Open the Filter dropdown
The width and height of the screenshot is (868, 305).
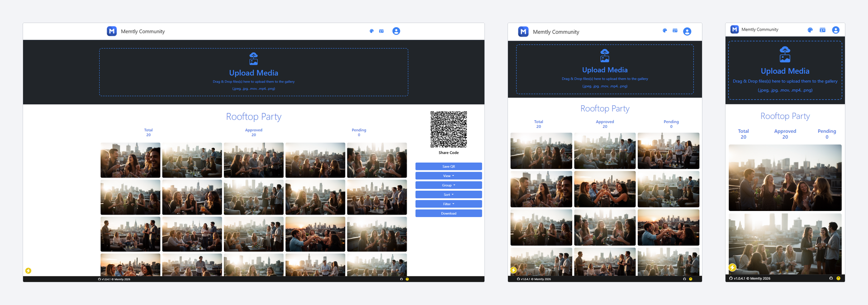pos(449,204)
